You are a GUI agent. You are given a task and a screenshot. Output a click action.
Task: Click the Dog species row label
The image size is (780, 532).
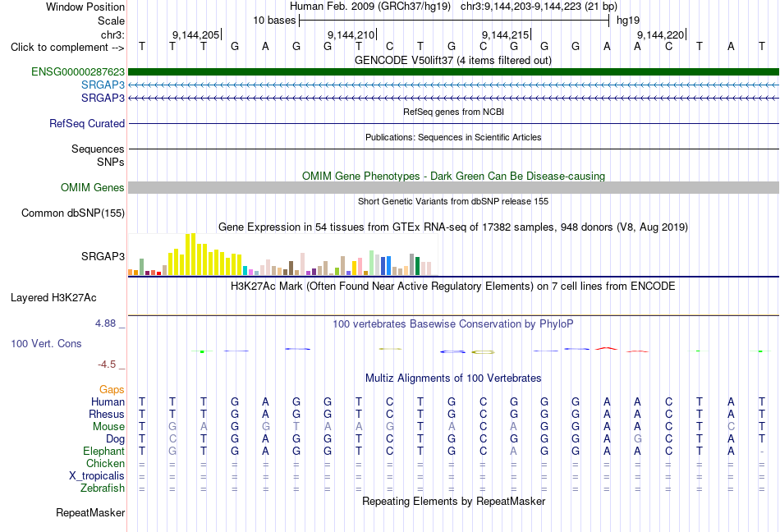click(x=116, y=439)
